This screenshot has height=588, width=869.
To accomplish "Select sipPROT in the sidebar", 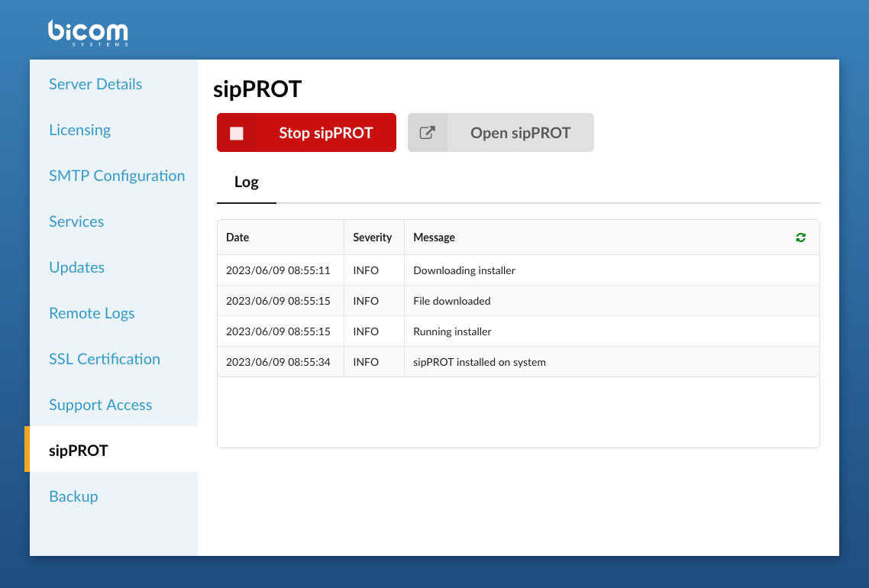I will (79, 451).
